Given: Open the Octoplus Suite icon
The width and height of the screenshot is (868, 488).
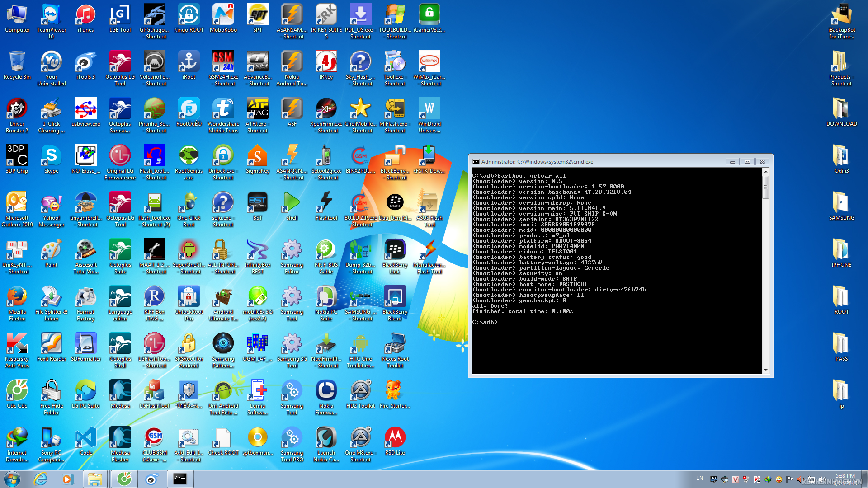Looking at the screenshot, I should point(120,256).
